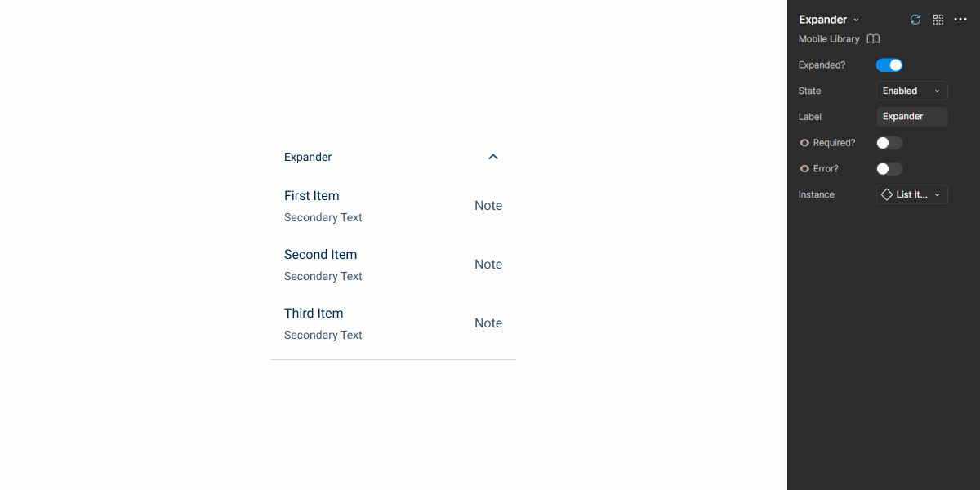Disable the Expanded? toggle

(889, 65)
